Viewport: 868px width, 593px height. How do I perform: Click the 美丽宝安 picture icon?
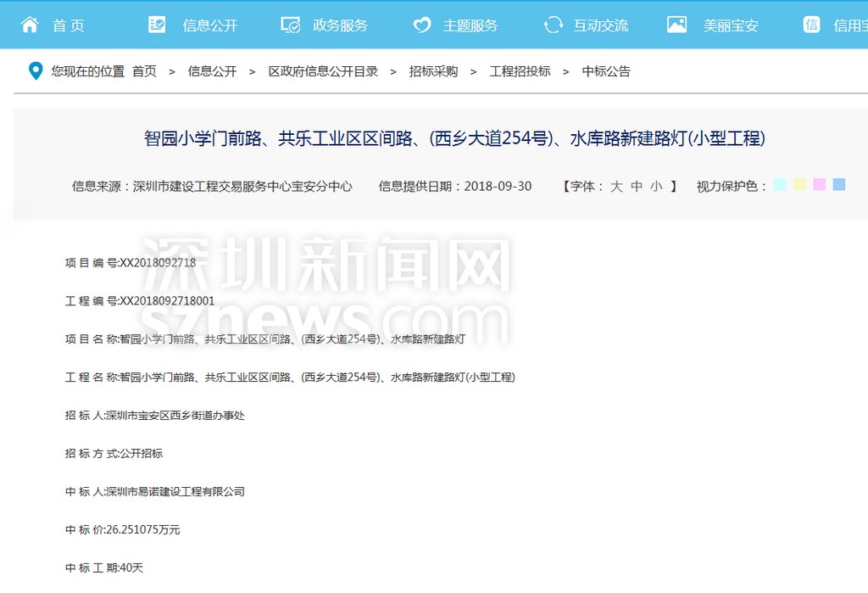[676, 25]
